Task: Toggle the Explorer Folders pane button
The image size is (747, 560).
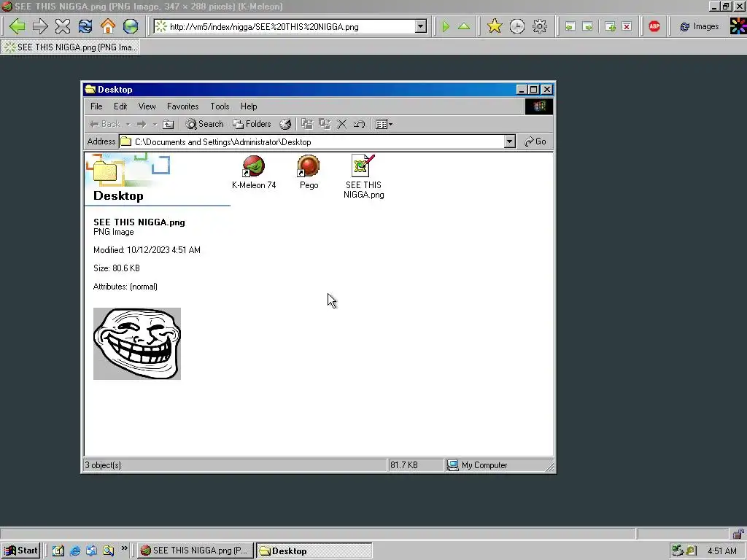Action: pos(252,124)
